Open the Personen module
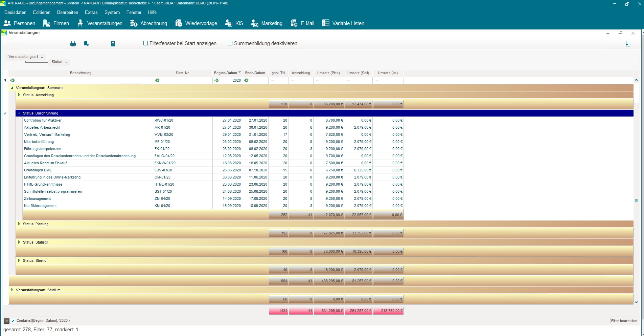 pos(20,23)
